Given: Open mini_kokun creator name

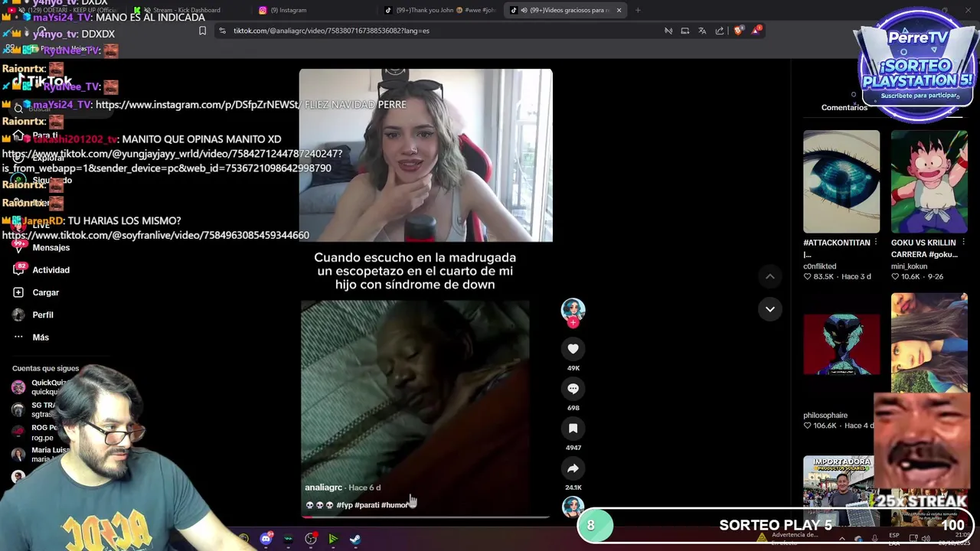Looking at the screenshot, I should (909, 266).
